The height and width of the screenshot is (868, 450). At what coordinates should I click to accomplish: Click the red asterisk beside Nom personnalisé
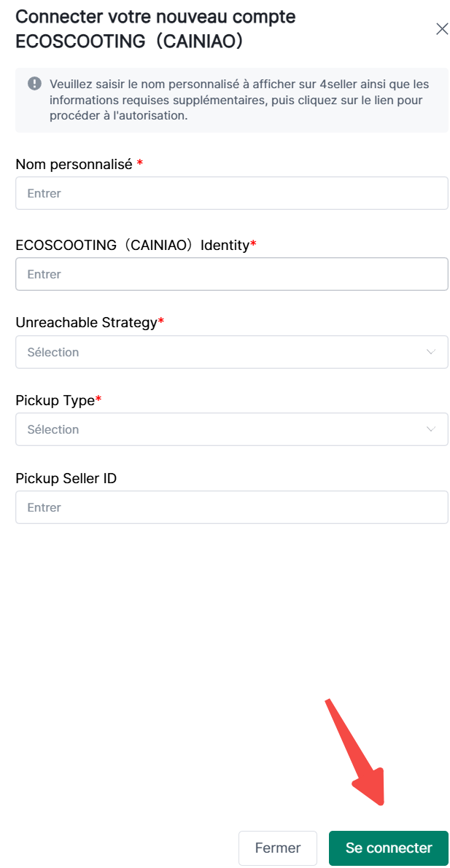click(139, 164)
